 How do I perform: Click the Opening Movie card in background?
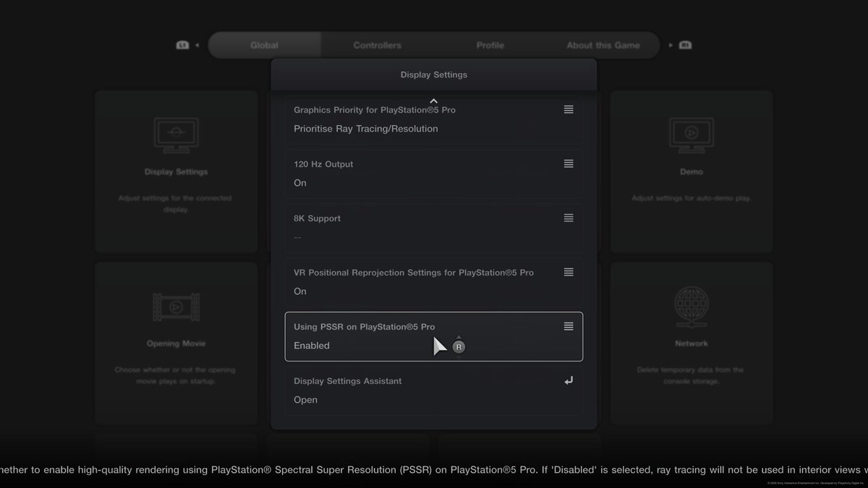click(x=176, y=343)
